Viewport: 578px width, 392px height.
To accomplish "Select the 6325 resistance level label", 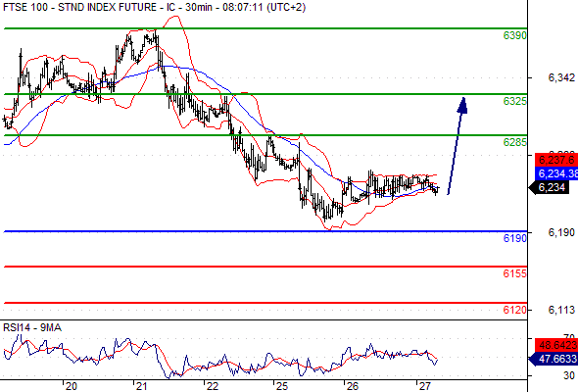I will 515,101.
